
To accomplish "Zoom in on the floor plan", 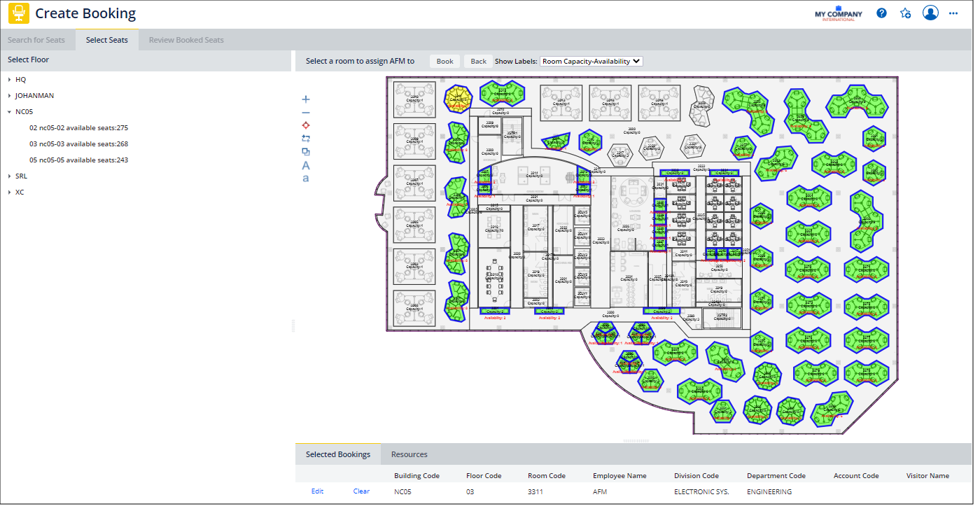I will tap(305, 99).
